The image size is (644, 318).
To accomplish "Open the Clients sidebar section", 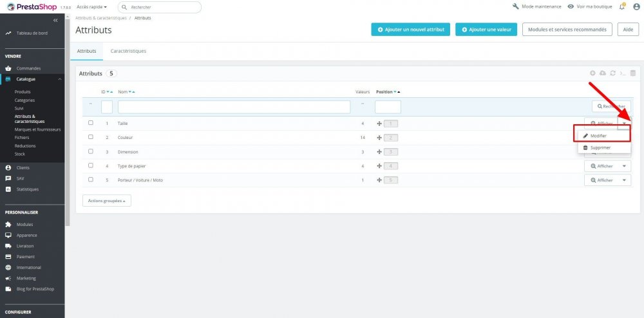I will [x=23, y=168].
